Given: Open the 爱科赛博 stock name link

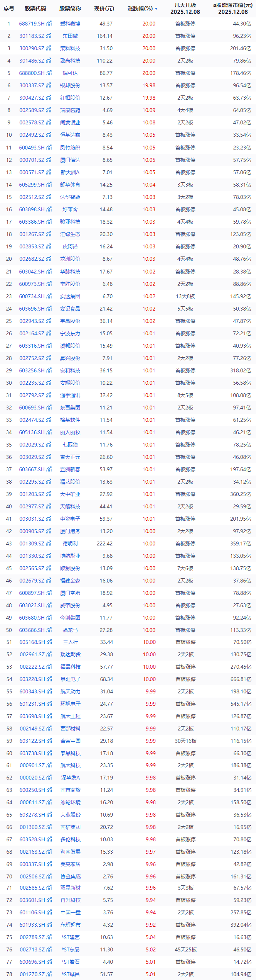Looking at the screenshot, I should point(70,24).
